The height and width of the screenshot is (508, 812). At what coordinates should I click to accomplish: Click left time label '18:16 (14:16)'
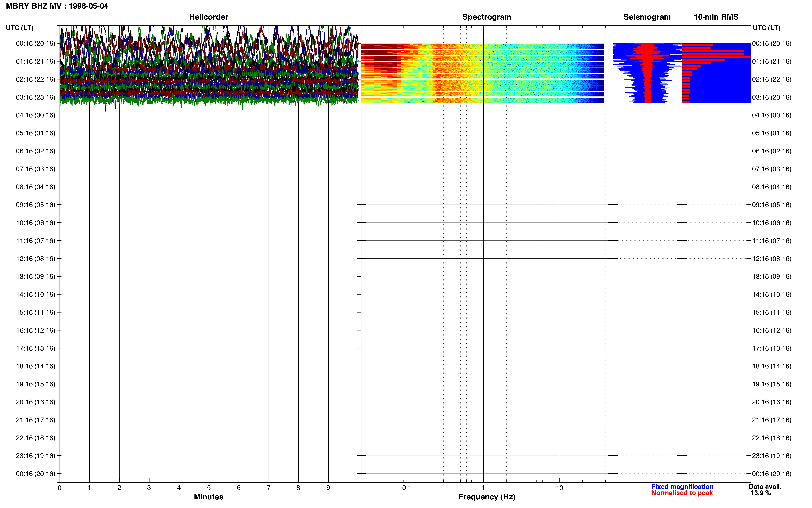tap(36, 366)
